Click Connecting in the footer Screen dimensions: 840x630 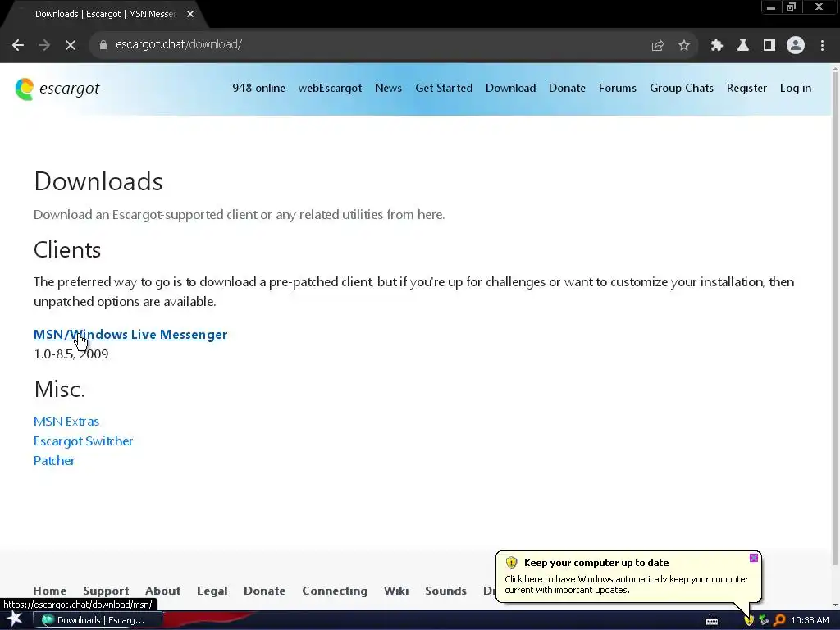[x=335, y=591]
